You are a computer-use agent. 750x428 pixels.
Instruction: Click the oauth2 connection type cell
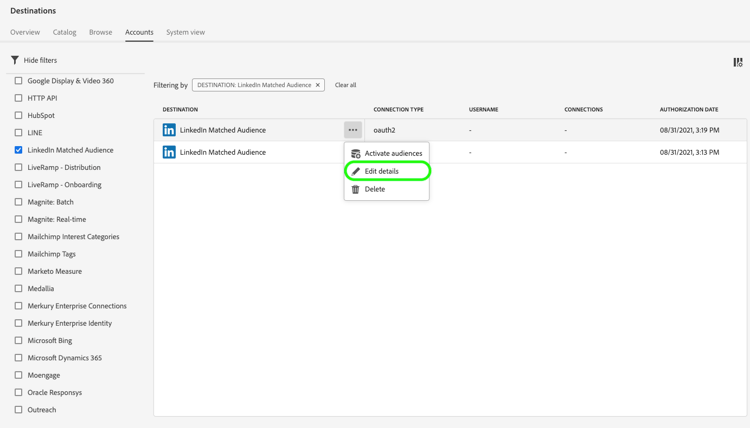point(385,130)
